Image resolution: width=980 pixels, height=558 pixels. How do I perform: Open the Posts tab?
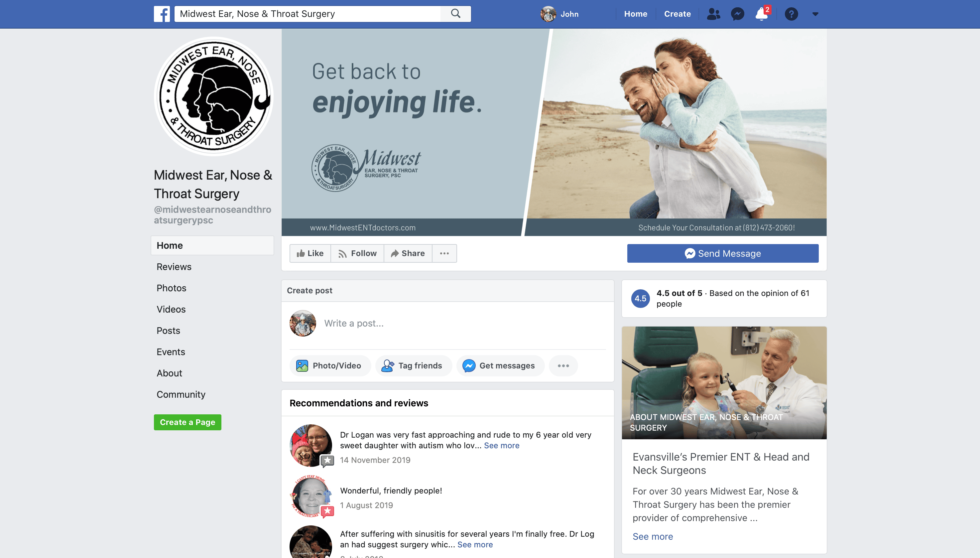168,330
